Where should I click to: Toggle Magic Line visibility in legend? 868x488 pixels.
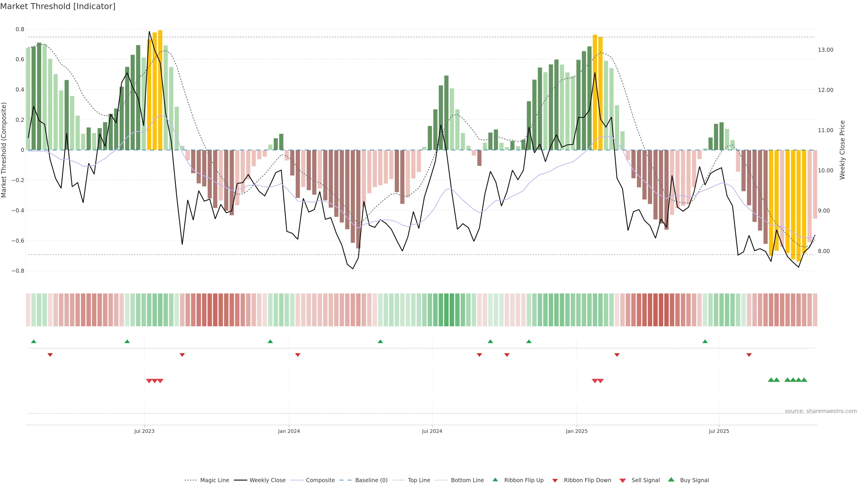pos(214,480)
